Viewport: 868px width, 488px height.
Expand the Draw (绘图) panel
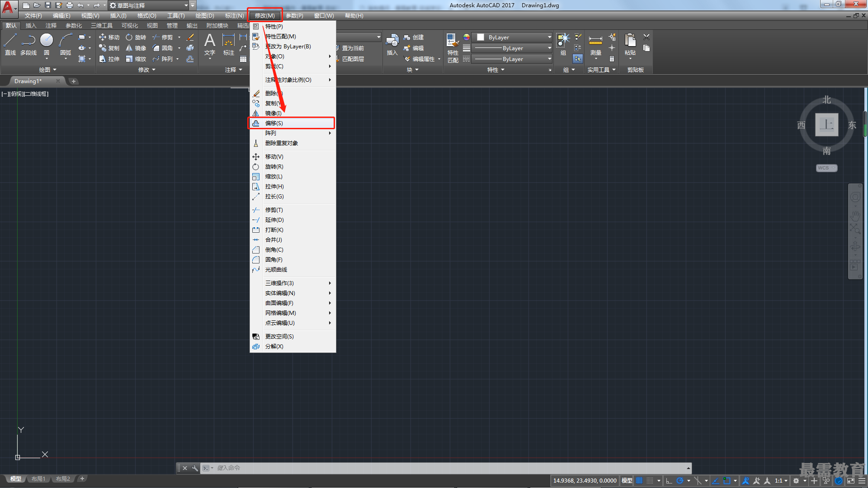(x=47, y=70)
